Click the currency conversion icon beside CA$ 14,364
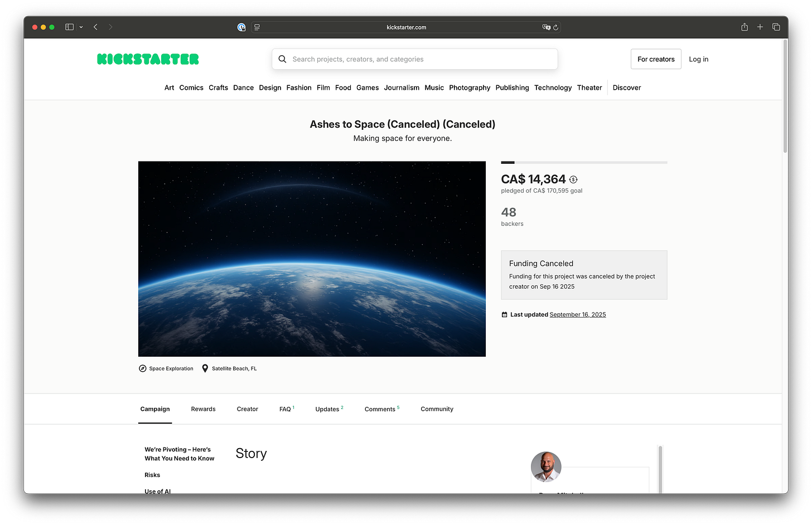 point(573,179)
